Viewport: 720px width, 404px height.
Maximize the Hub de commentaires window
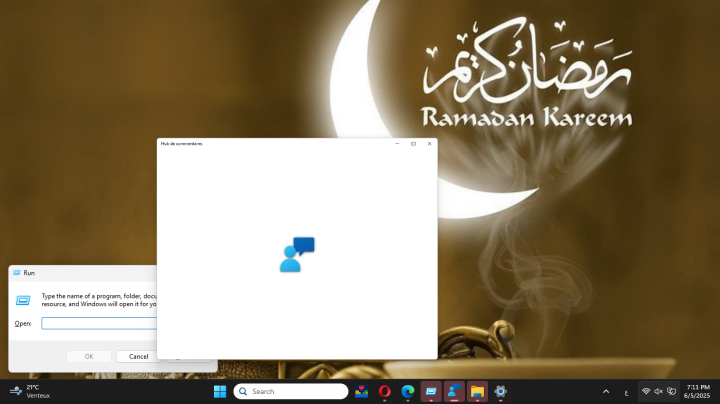(x=413, y=144)
